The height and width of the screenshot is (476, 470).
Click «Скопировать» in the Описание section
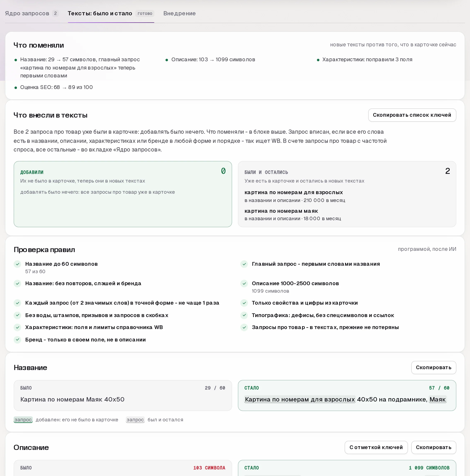[x=433, y=447]
